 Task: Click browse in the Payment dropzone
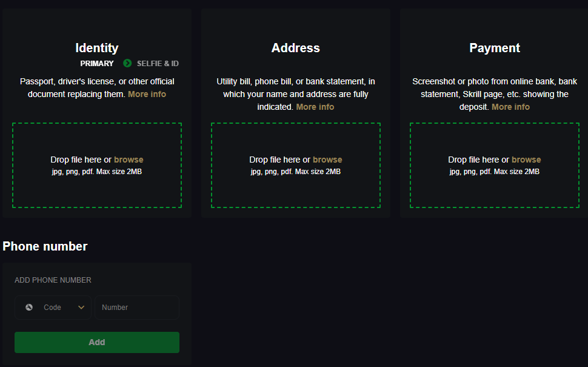point(526,159)
